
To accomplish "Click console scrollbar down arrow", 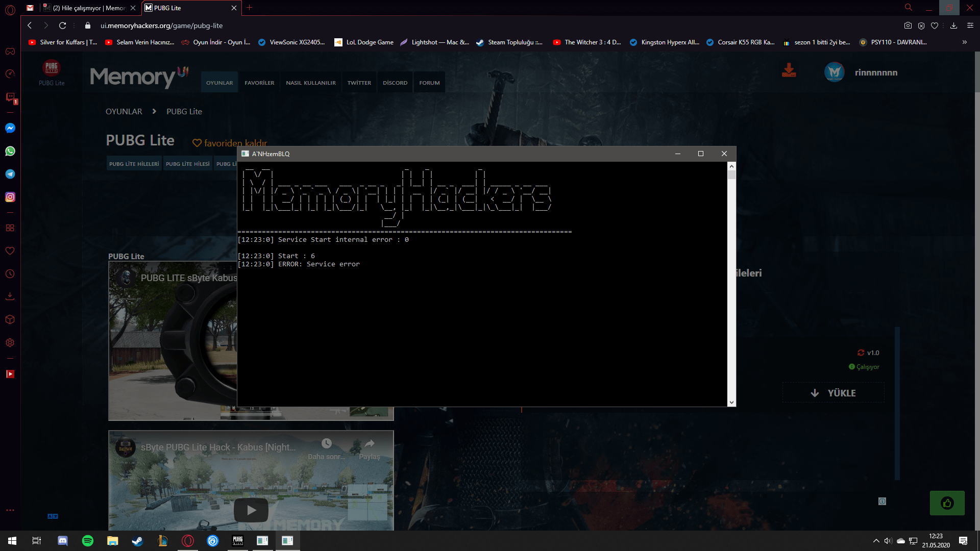I will (732, 403).
